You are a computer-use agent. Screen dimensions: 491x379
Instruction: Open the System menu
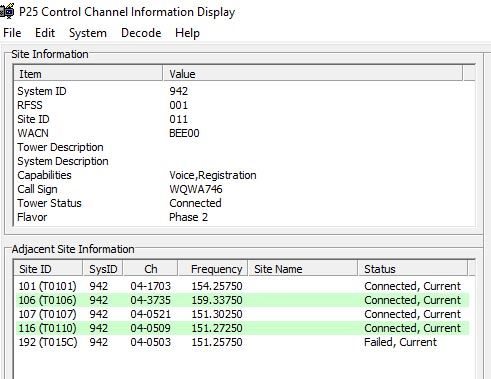click(88, 33)
